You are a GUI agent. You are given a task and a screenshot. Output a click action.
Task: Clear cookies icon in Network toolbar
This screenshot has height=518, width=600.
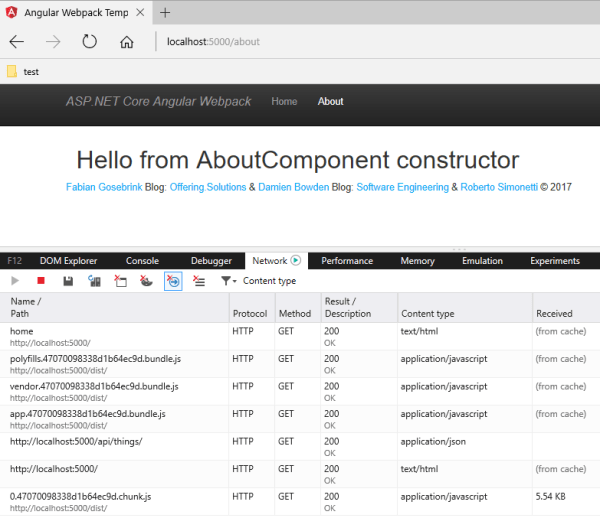tap(146, 281)
